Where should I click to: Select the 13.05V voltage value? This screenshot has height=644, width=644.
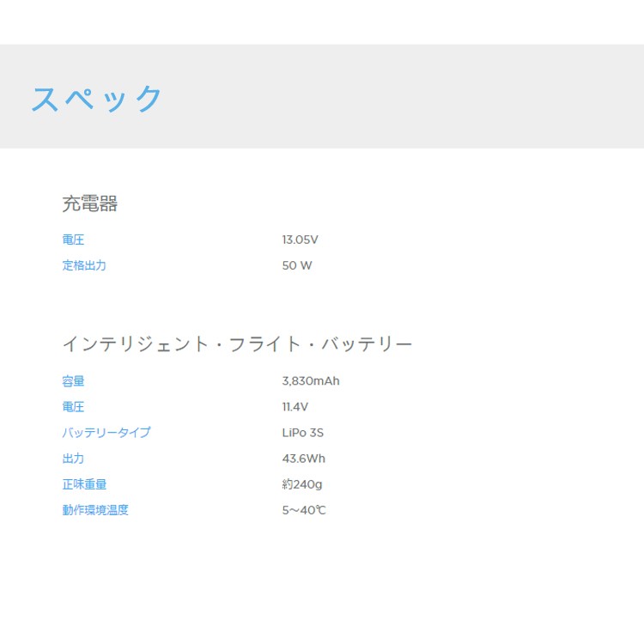pyautogui.click(x=300, y=240)
